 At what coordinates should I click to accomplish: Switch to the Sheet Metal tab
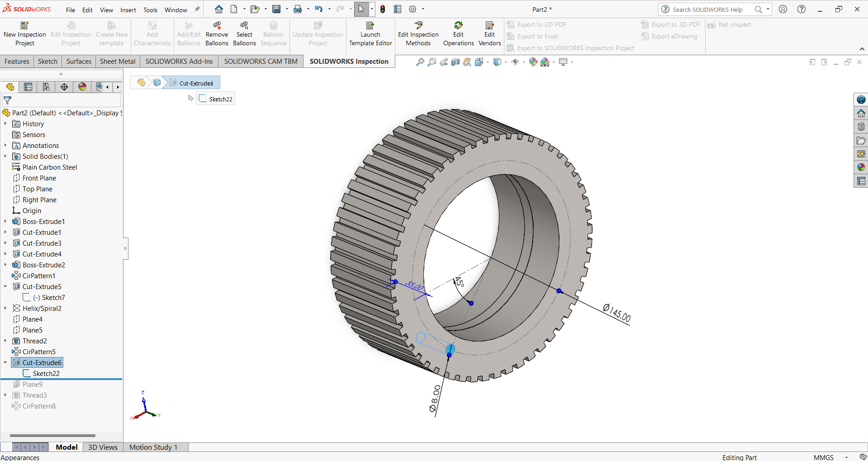coord(117,62)
